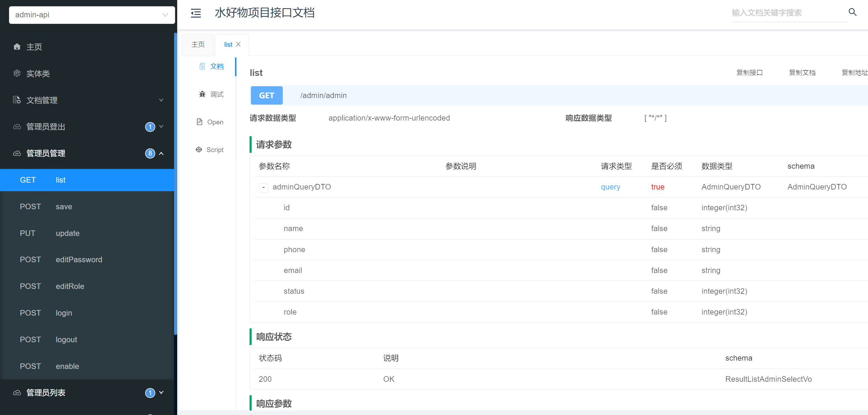868x415 pixels.
Task: Click the home icon beside 主页
Action: (x=17, y=47)
